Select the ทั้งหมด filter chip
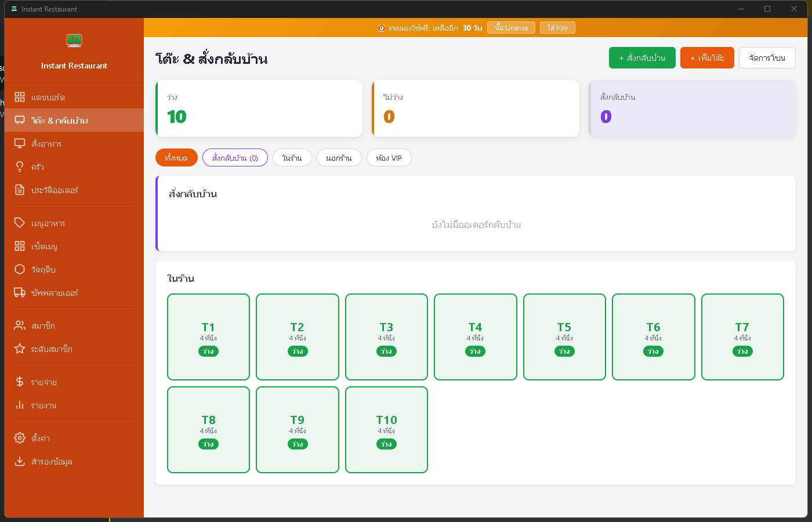Image resolution: width=812 pixels, height=522 pixels. pos(176,158)
